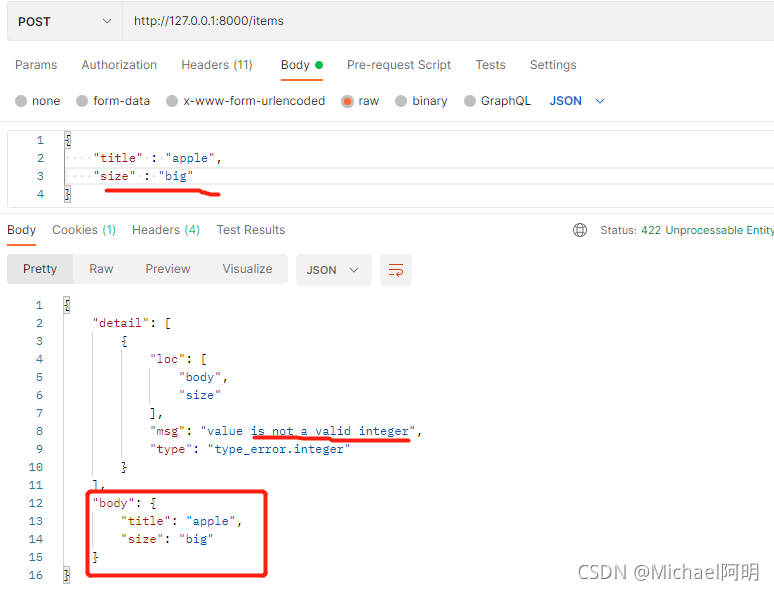This screenshot has width=774, height=590.
Task: Open the Pre-request Script tab
Action: (399, 65)
